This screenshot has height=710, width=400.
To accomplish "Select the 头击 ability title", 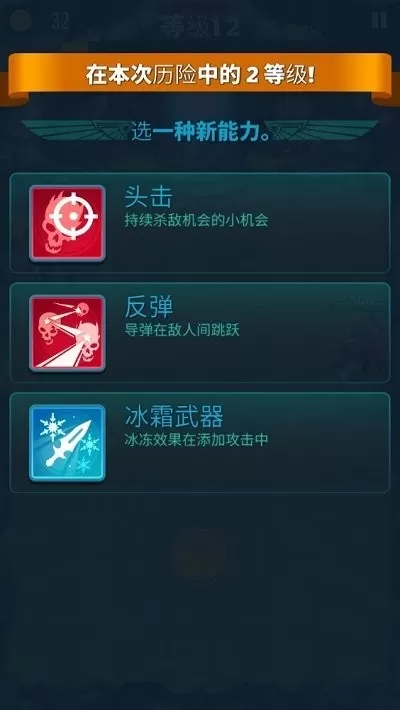I will 149,197.
